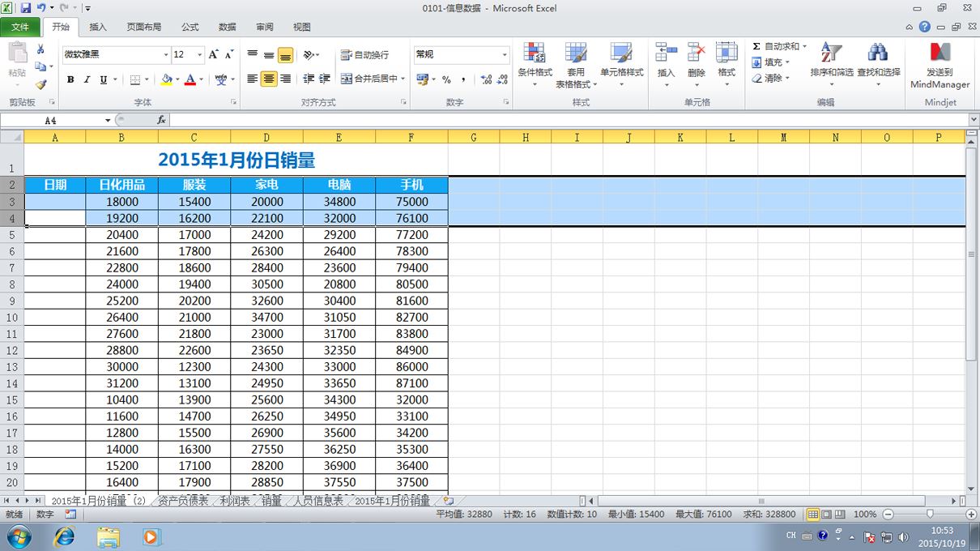Expand the 填充 fill dropdown
The width and height of the screenshot is (980, 551).
click(787, 62)
